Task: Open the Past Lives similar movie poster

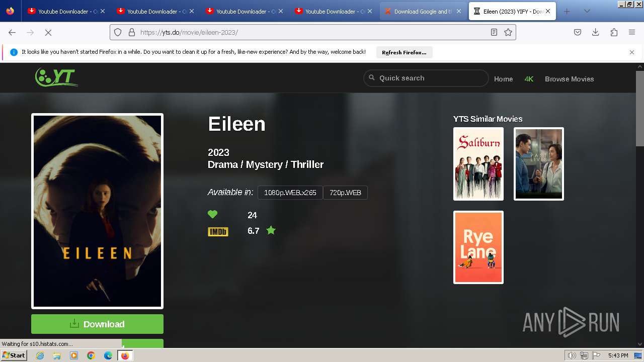Action: click(x=539, y=164)
